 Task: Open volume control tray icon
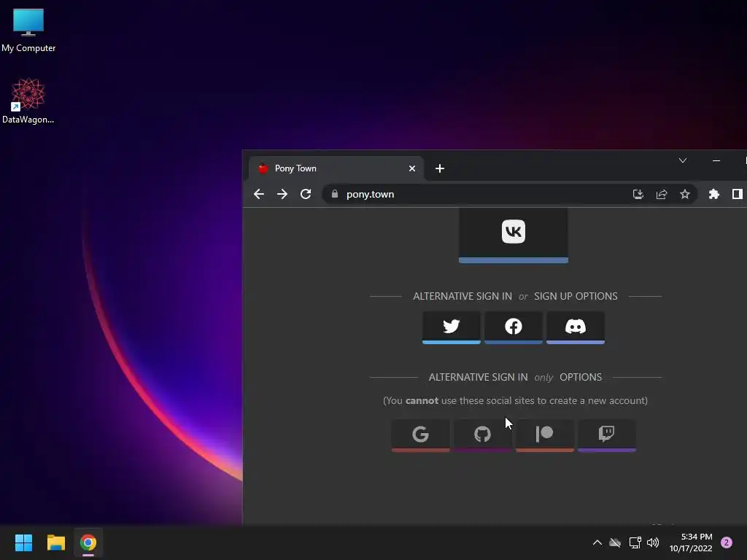[653, 542]
